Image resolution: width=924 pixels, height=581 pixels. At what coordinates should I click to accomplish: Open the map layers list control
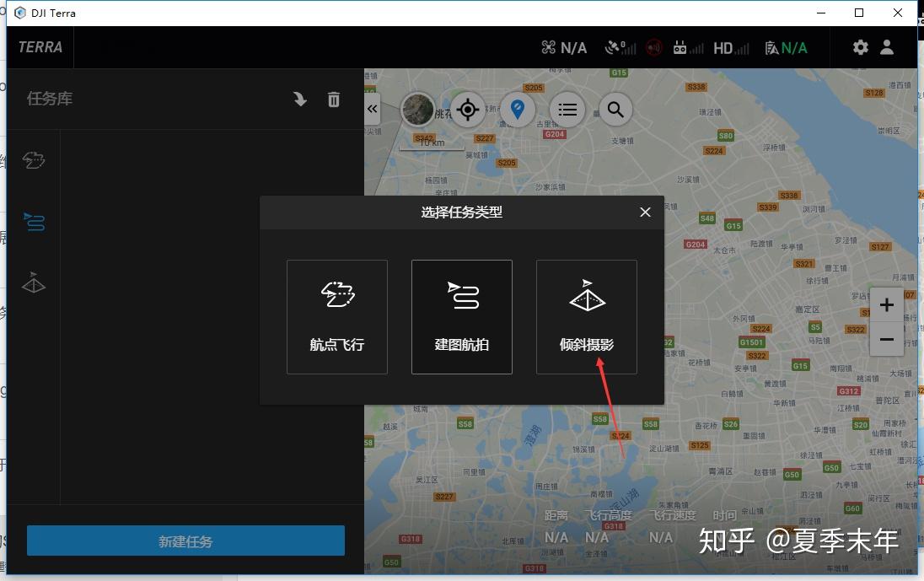(x=567, y=109)
